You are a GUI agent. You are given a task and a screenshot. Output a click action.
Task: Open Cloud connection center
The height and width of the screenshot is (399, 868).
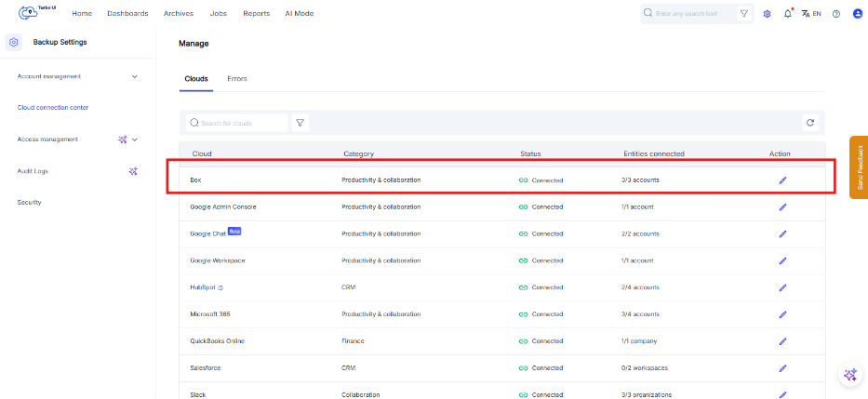click(53, 107)
